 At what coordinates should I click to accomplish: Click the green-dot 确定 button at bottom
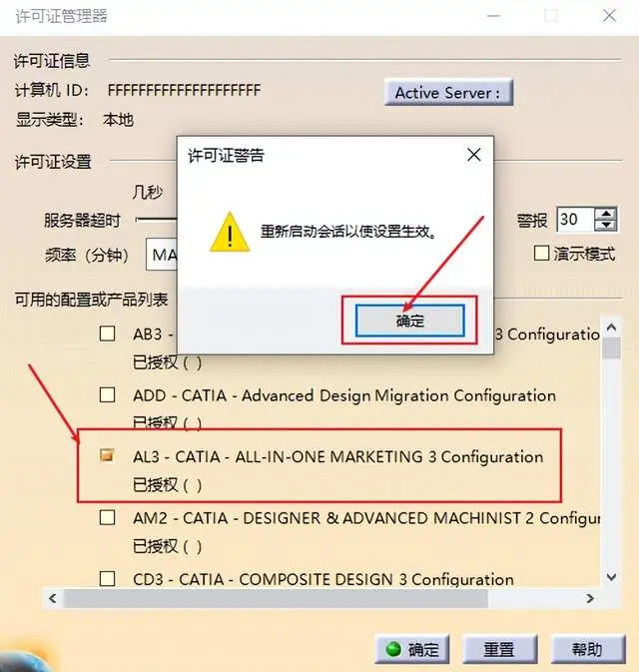coord(412,649)
